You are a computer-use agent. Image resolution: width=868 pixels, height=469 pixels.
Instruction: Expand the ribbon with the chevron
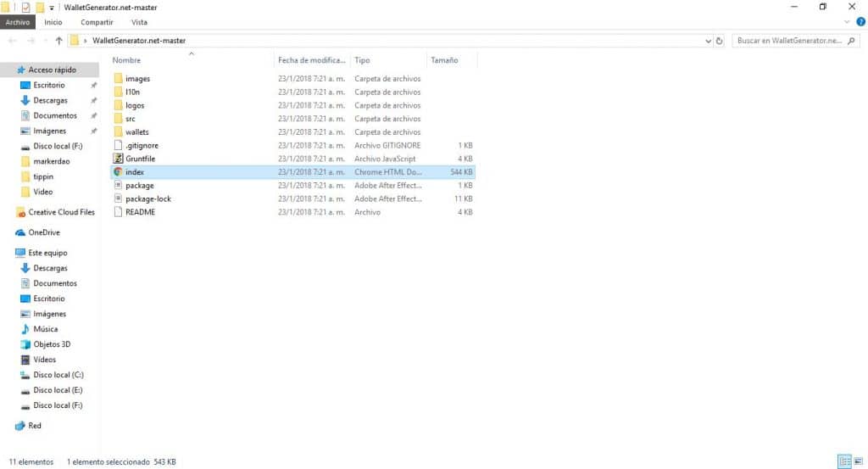click(847, 22)
